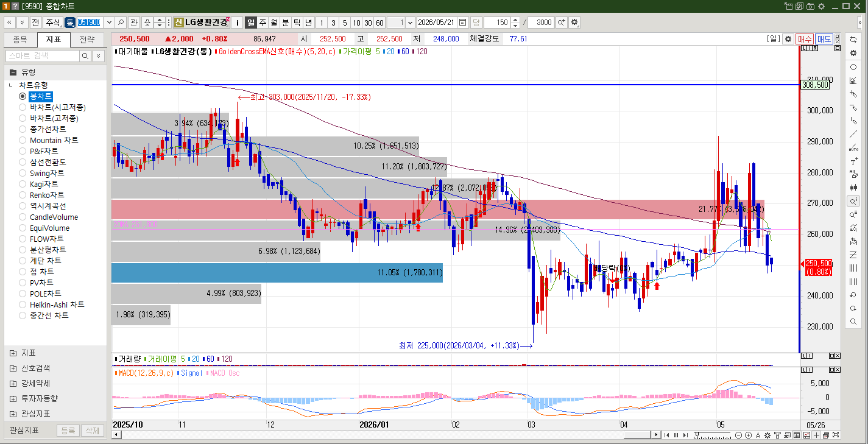Click the 스마트 검색 input field
The image size is (868, 444).
[x=43, y=56]
